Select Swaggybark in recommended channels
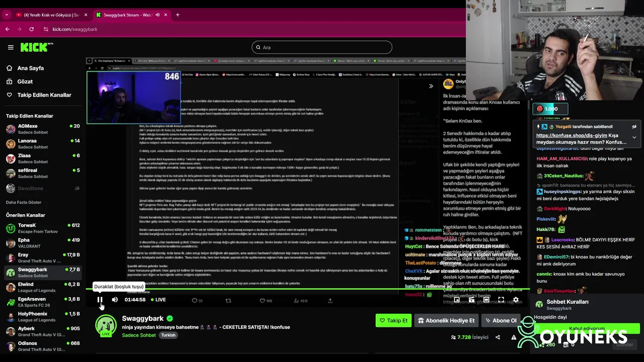The height and width of the screenshot is (362, 644). 42,273
